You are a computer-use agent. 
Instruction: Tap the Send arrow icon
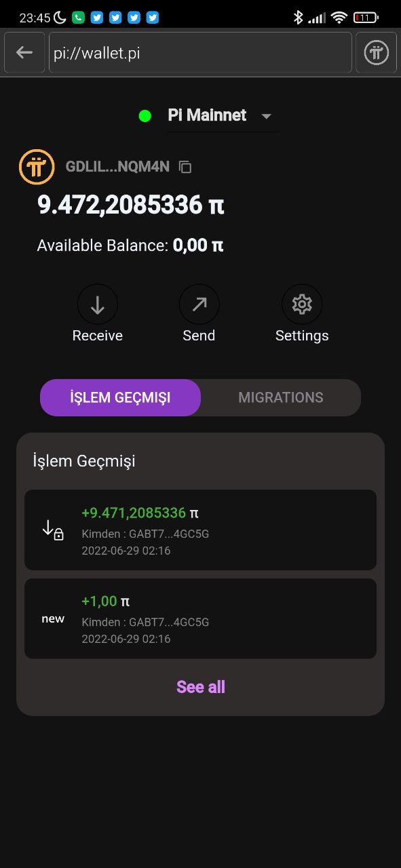point(199,304)
